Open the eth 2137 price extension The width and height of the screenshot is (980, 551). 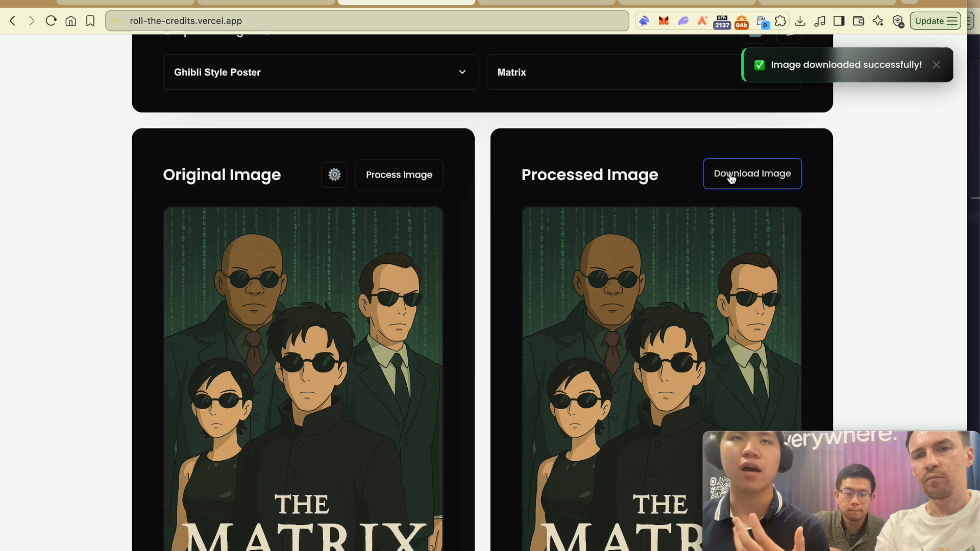(x=722, y=22)
